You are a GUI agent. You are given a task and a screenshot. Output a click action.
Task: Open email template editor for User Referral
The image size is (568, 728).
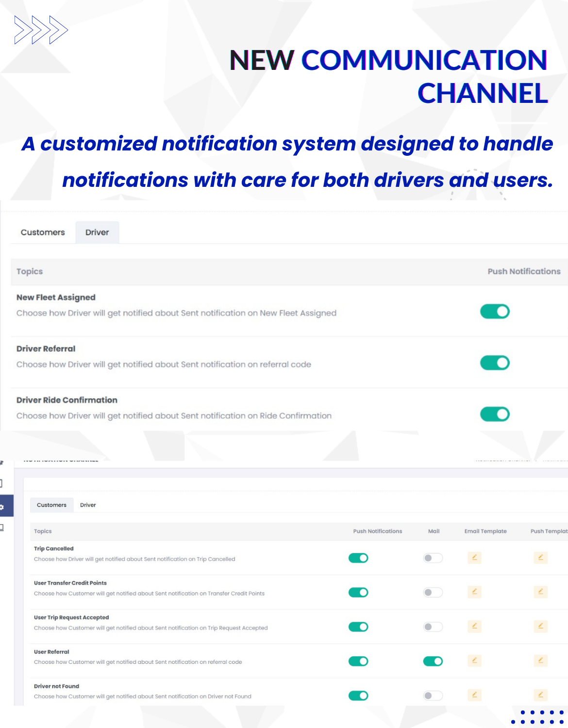pos(474,661)
